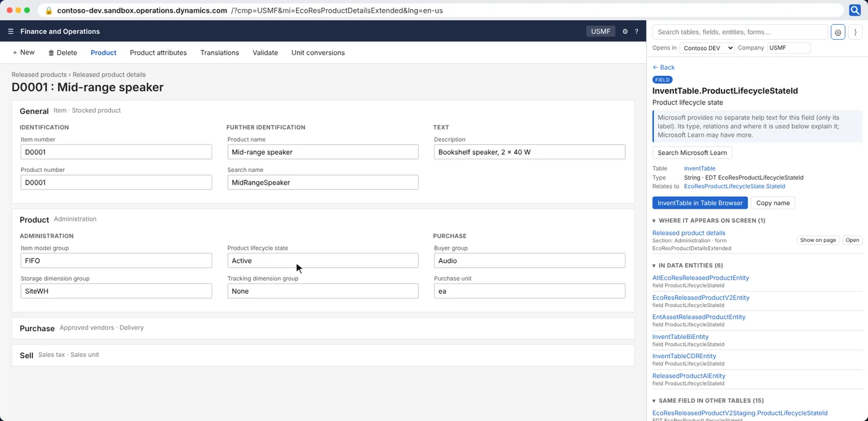The height and width of the screenshot is (421, 868).
Task: Click the help question mark icon
Action: [637, 31]
